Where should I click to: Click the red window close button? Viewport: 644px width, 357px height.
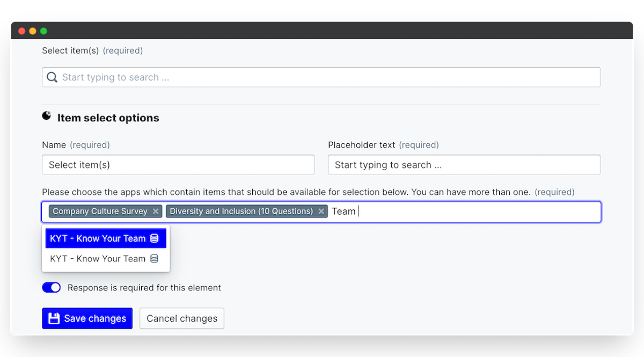point(22,31)
